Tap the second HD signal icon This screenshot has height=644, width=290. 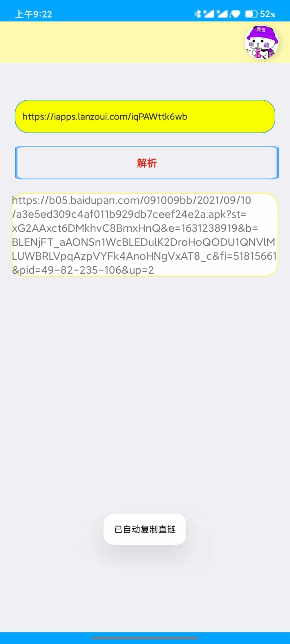pyautogui.click(x=222, y=14)
